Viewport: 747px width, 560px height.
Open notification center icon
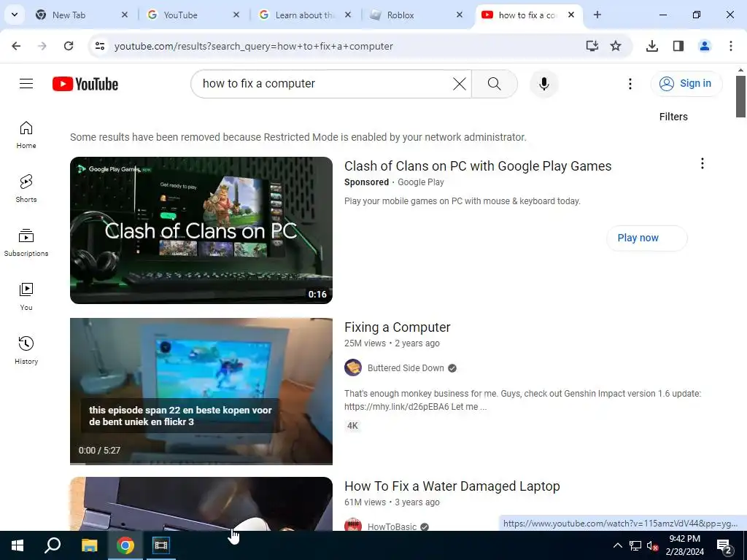point(724,545)
